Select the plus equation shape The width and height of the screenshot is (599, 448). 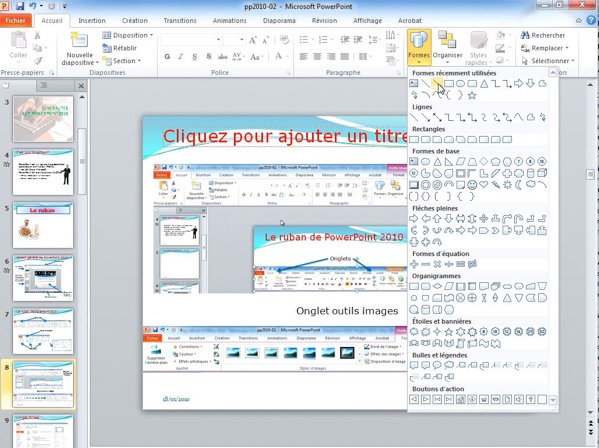[x=414, y=264]
